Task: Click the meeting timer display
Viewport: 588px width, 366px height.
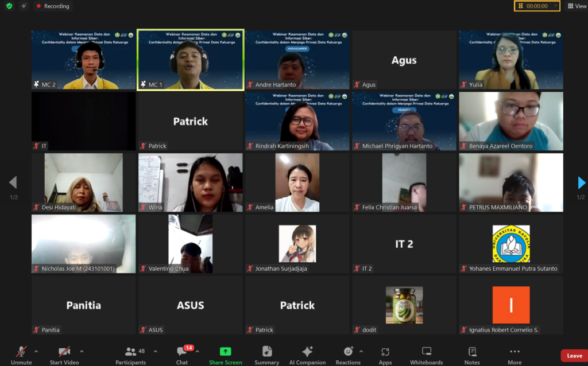Action: tap(536, 6)
